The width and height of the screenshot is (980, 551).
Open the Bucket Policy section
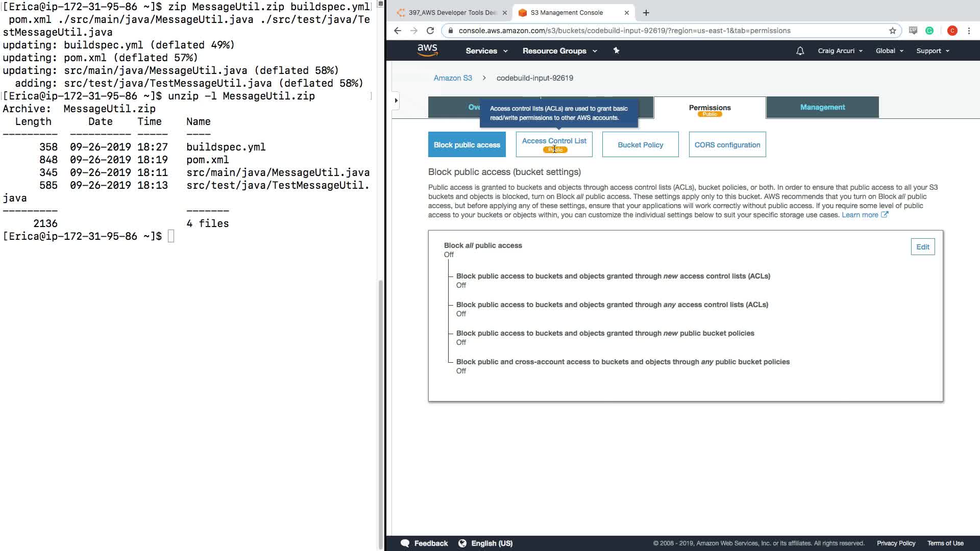[640, 145]
